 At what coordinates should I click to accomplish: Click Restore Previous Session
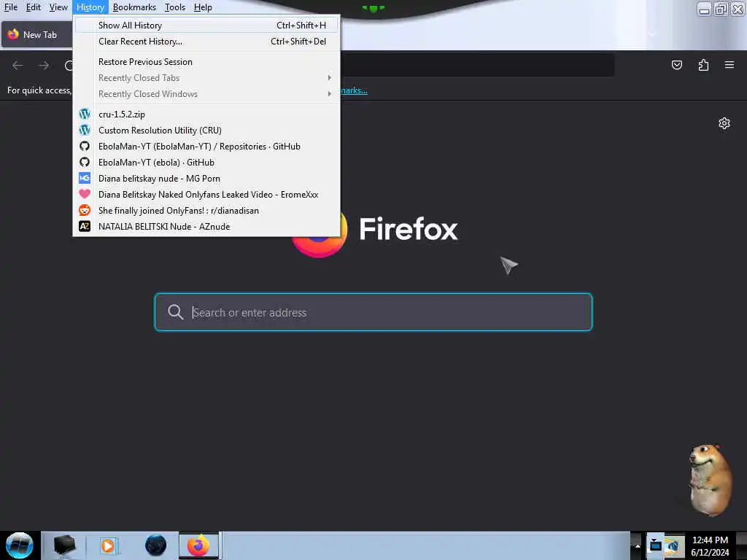point(206,62)
